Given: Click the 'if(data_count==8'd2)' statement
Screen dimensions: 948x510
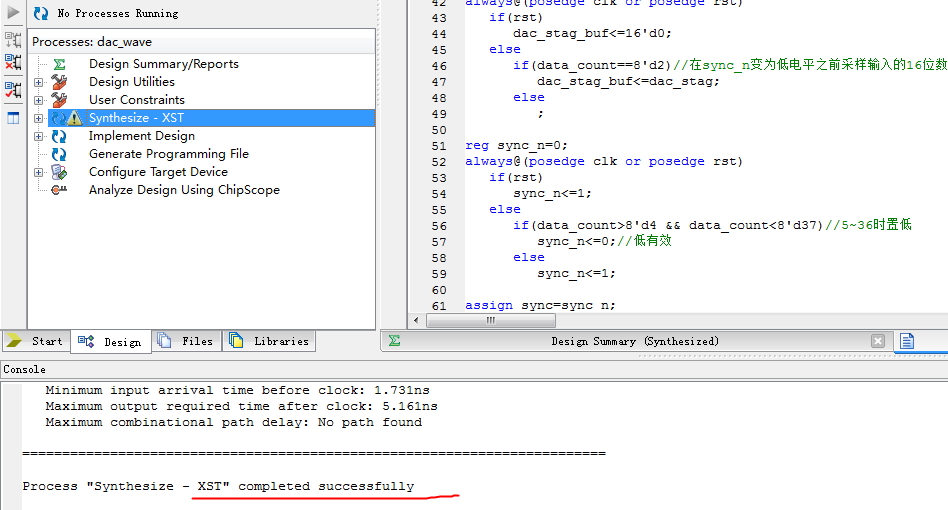Looking at the screenshot, I should (x=592, y=65).
